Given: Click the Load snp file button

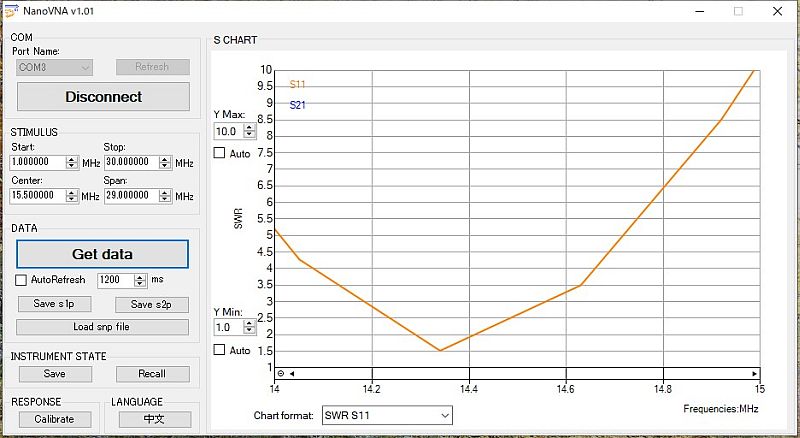Looking at the screenshot, I should pos(102,327).
